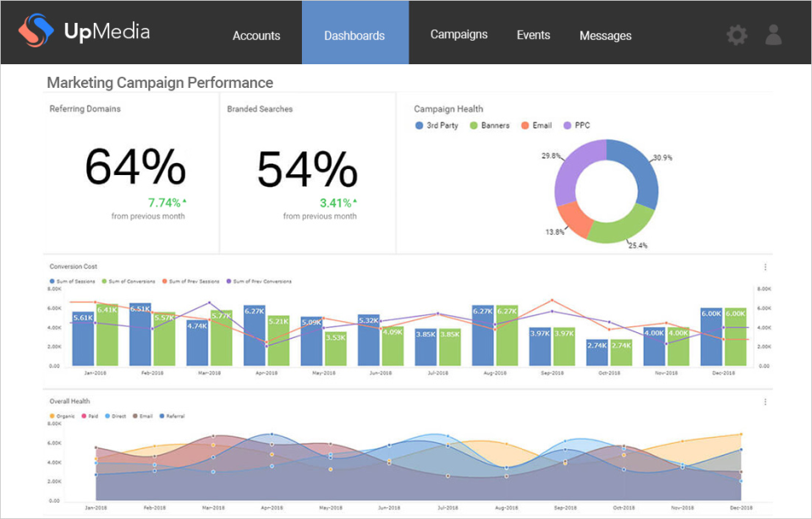
Task: Toggle Referral series in Overall Health
Action: click(x=172, y=416)
